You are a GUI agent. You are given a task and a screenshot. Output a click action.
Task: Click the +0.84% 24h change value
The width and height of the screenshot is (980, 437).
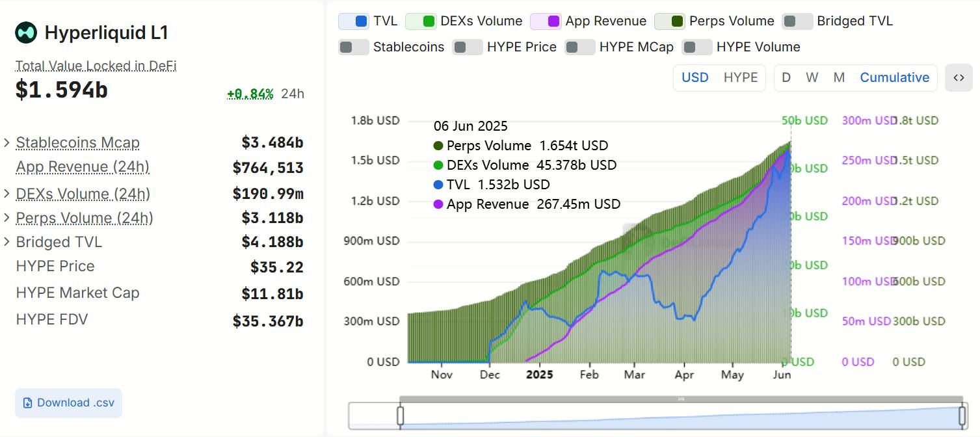tap(250, 94)
